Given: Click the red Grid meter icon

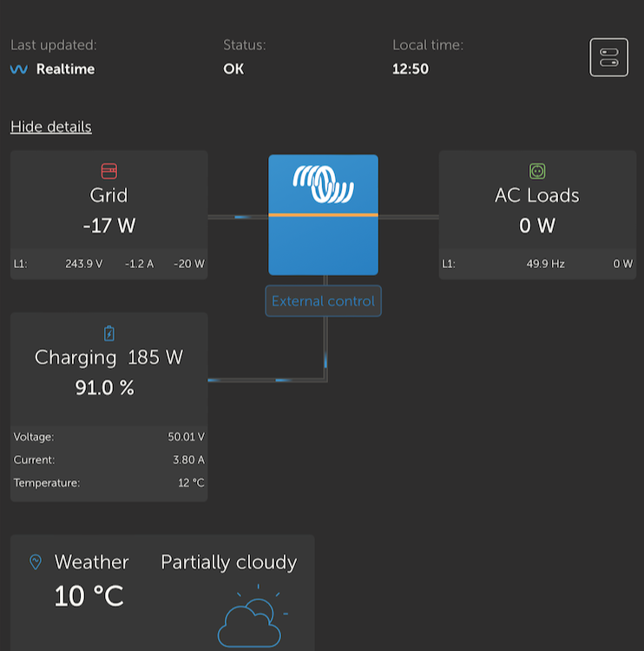Looking at the screenshot, I should click(109, 171).
